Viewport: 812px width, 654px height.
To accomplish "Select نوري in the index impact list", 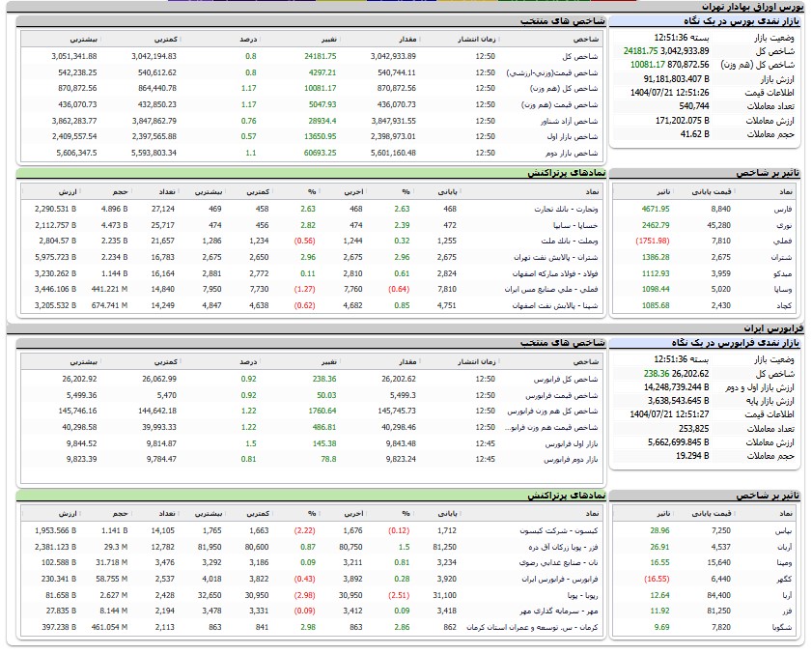I will tap(773, 225).
